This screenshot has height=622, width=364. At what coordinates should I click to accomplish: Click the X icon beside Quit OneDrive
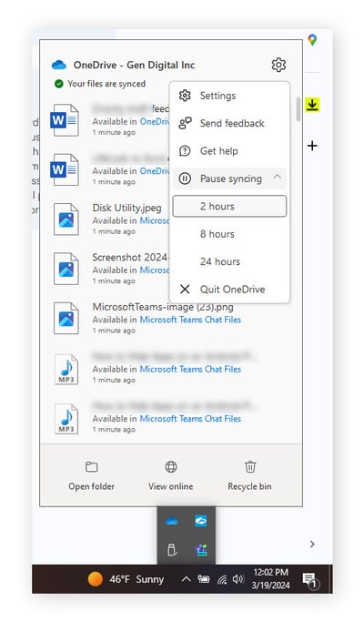click(x=185, y=290)
